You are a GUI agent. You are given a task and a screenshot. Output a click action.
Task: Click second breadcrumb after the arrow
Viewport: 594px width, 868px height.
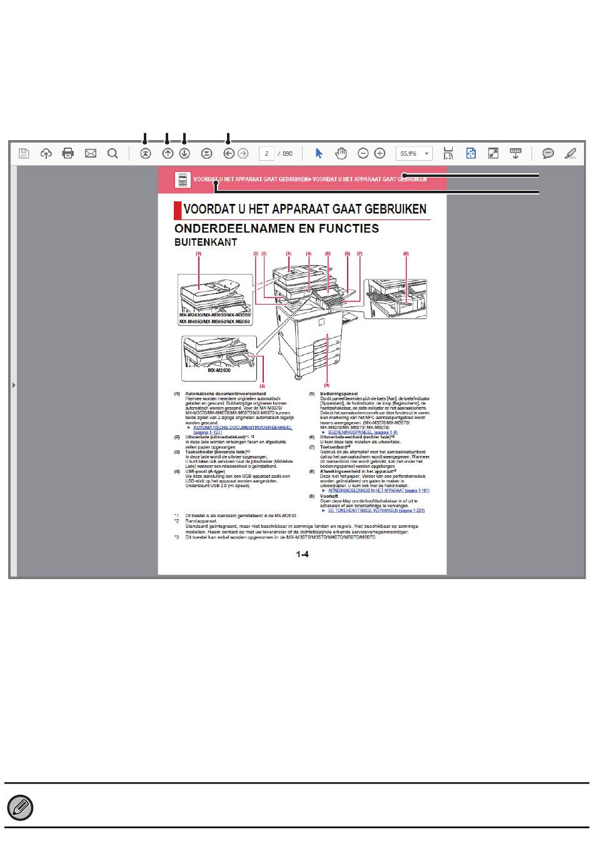tap(370, 179)
